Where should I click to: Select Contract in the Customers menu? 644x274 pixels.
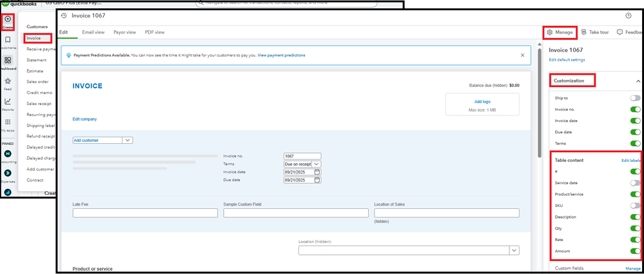point(35,180)
